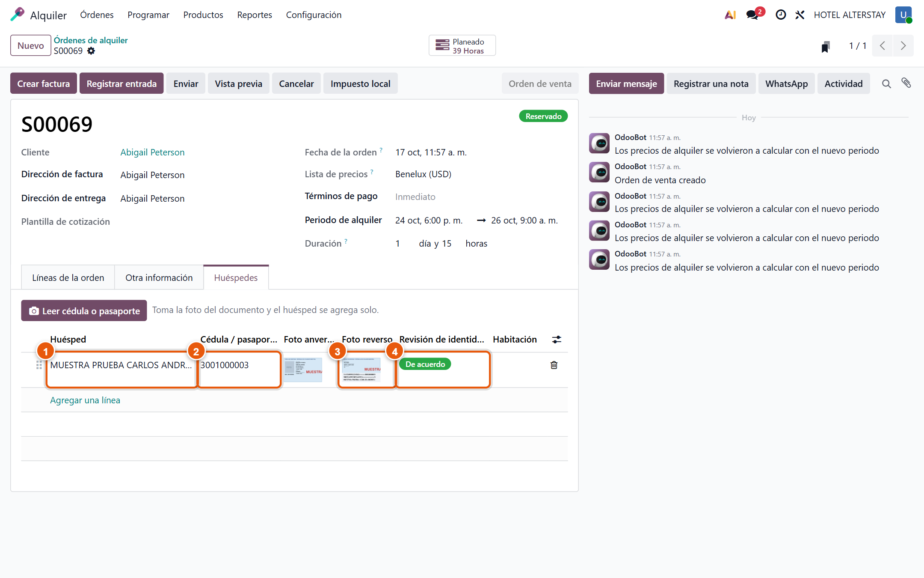The image size is (924, 578).
Task: Open the Productos menu
Action: pyautogui.click(x=203, y=15)
